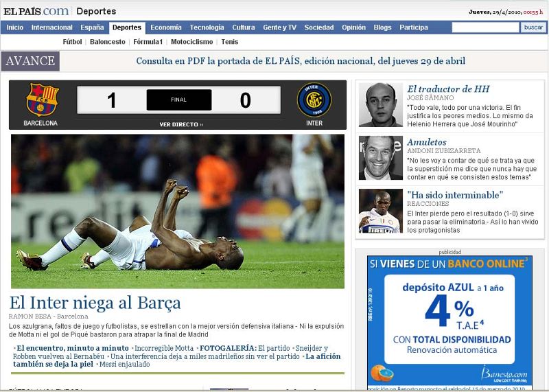This screenshot has height=392, width=549.
Task: Click the FC Barcelona crest icon
Action: [41, 100]
